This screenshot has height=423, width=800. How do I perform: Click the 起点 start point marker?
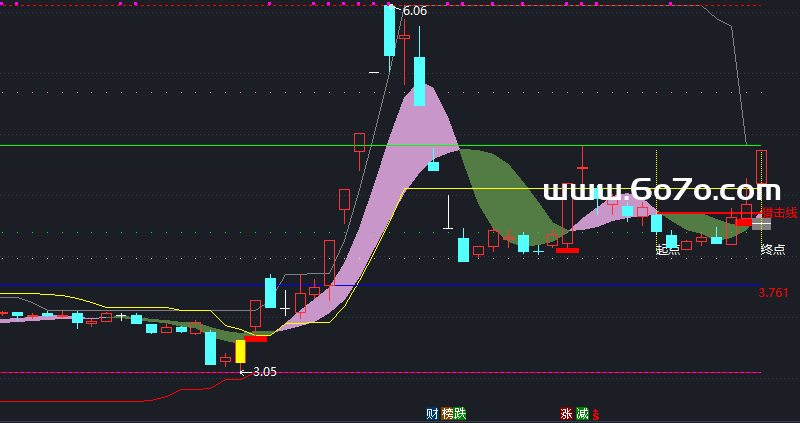coord(668,250)
